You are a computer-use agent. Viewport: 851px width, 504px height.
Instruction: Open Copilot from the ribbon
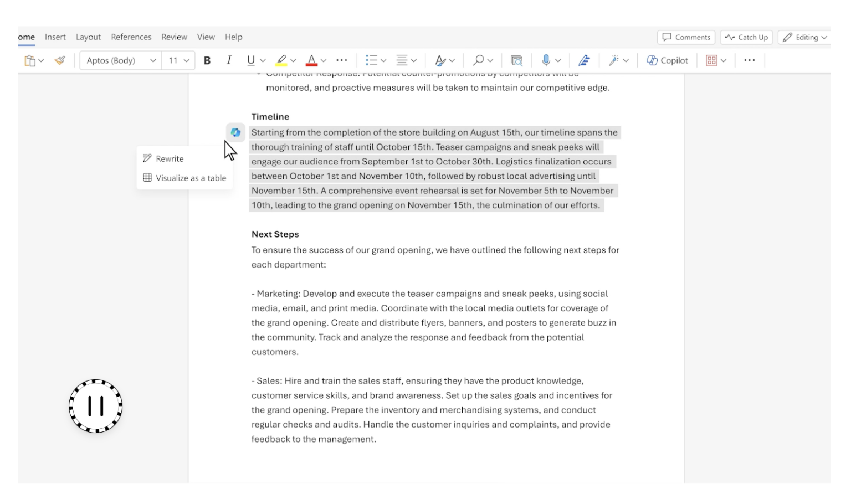point(667,60)
